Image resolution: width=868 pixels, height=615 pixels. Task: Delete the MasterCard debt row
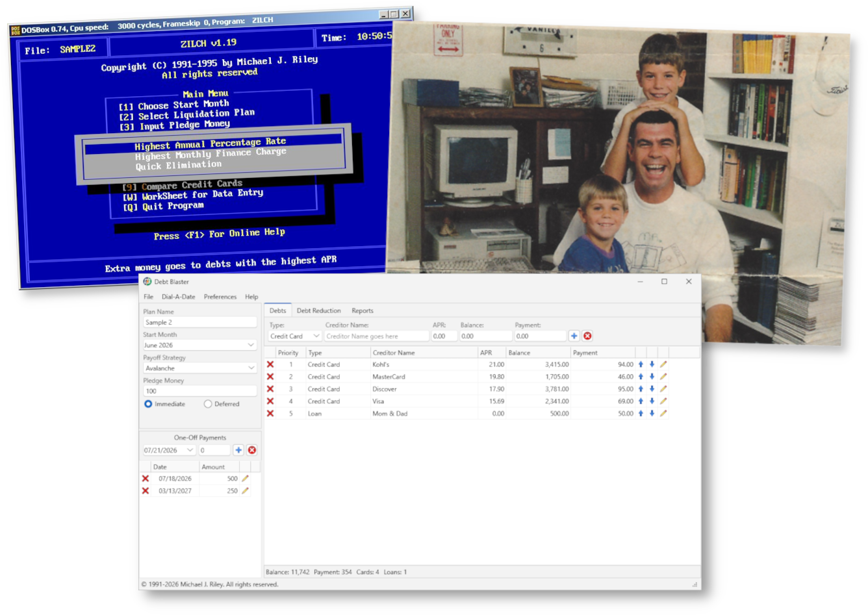click(x=270, y=377)
